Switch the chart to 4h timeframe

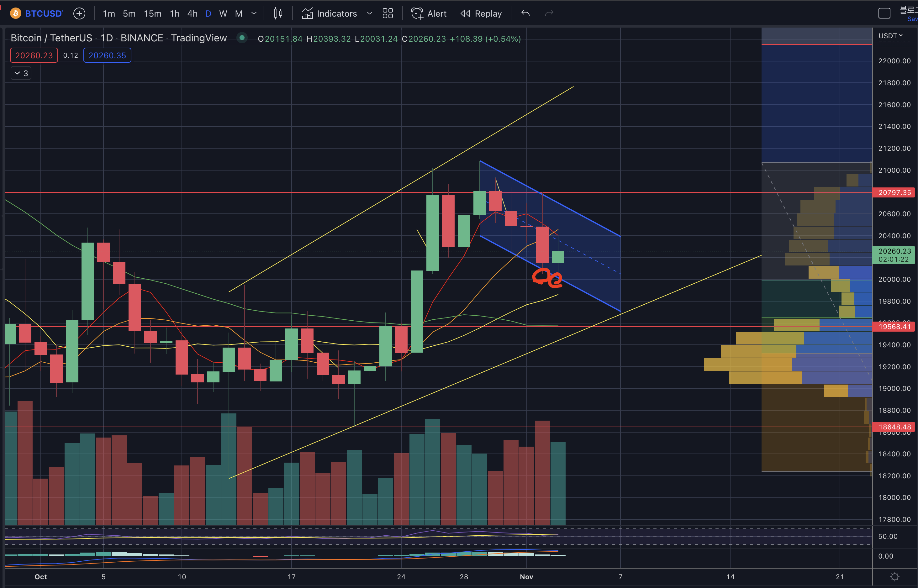193,14
